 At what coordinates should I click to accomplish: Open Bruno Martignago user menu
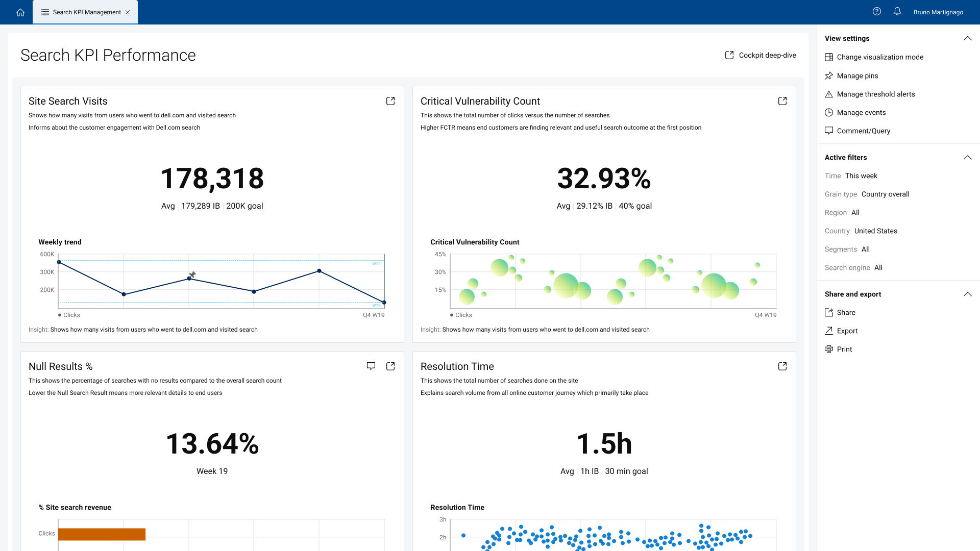[938, 12]
